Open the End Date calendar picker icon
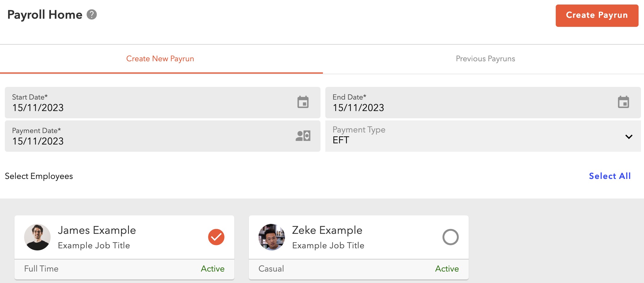644x283 pixels. pyautogui.click(x=623, y=102)
